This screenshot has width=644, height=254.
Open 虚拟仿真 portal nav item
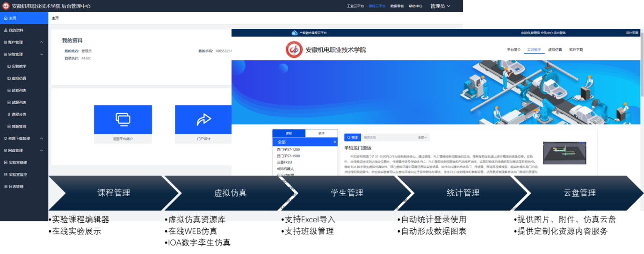tap(555, 49)
